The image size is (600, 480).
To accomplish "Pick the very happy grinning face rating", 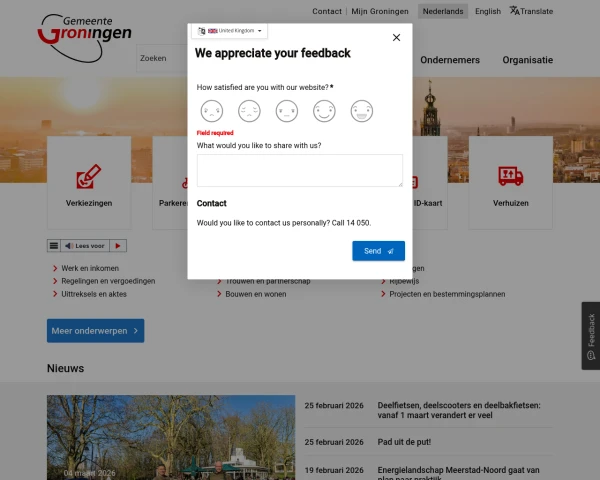I will coord(362,111).
